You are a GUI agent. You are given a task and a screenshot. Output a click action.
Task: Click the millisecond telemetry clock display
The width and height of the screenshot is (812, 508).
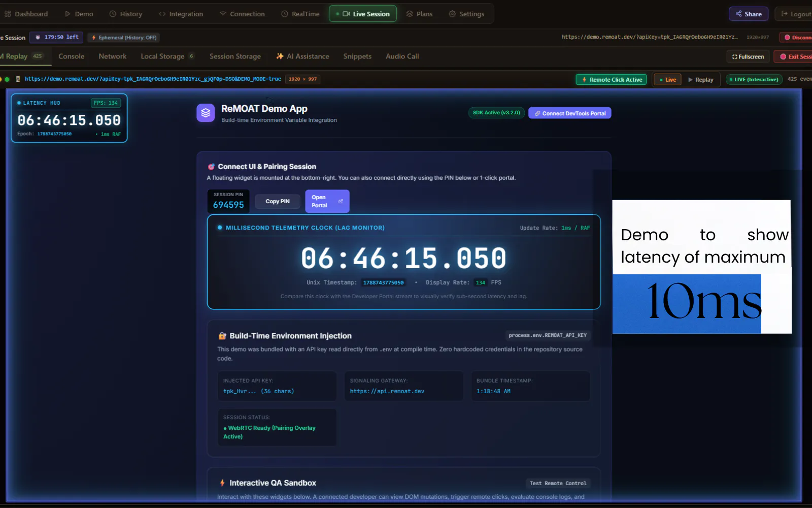[403, 258]
